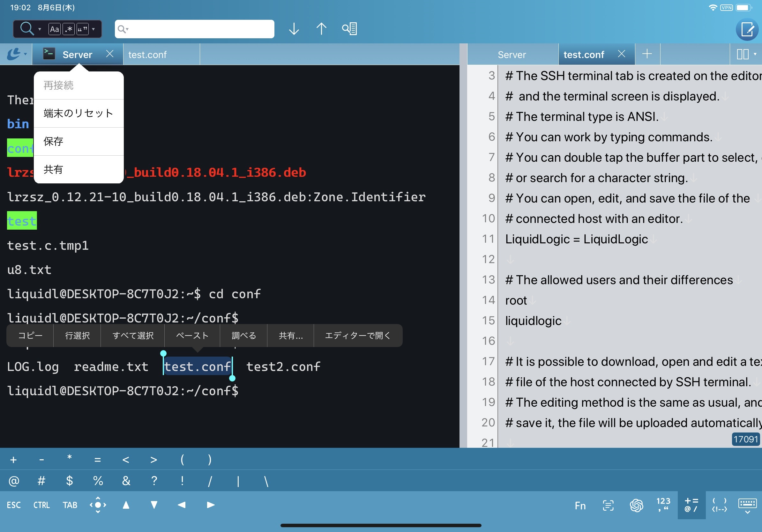
Task: Toggle regular expression search option
Action: click(x=69, y=29)
